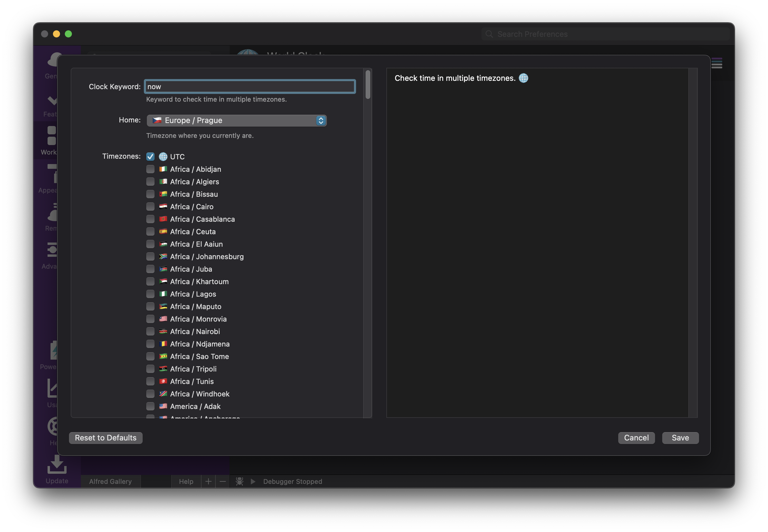The height and width of the screenshot is (532, 768).
Task: Open Alfred Gallery from the bottom bar
Action: pos(110,481)
